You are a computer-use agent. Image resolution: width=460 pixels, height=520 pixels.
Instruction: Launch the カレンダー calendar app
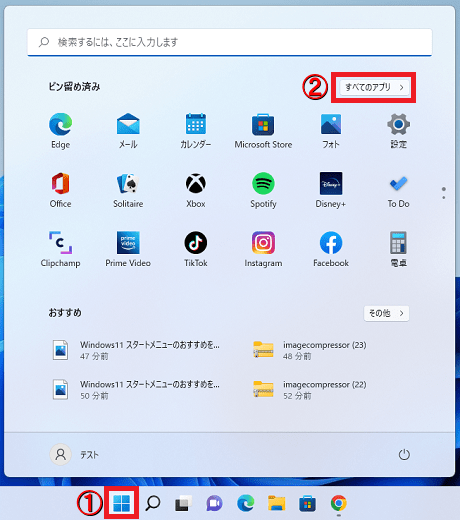click(x=196, y=130)
